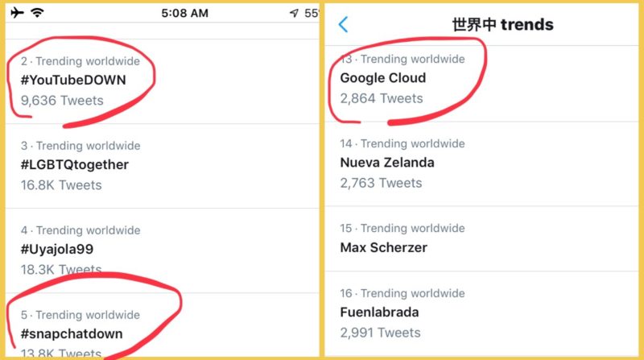The width and height of the screenshot is (644, 360).
Task: Tap the 16.8K Tweets count
Action: click(x=61, y=185)
